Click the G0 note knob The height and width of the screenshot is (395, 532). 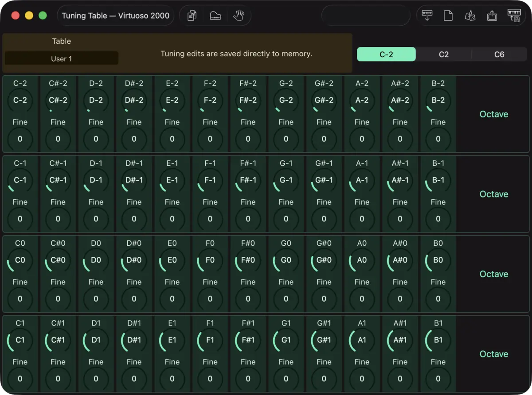[x=286, y=260]
